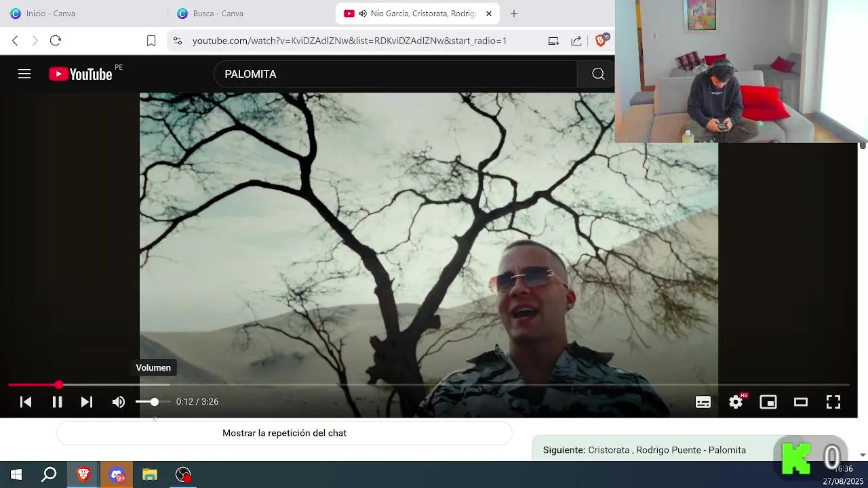This screenshot has height=488, width=868.
Task: Click the Siguiente: Cristorata Palomita row
Action: [644, 450]
